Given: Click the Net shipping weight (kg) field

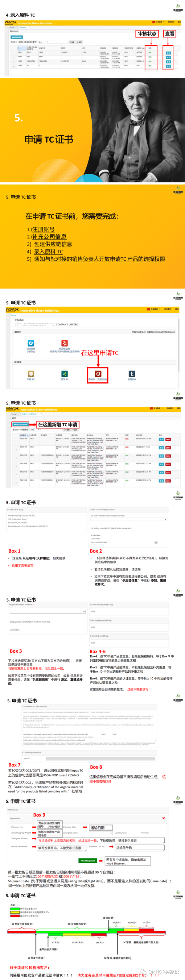Looking at the screenshot, I should [129, 627].
